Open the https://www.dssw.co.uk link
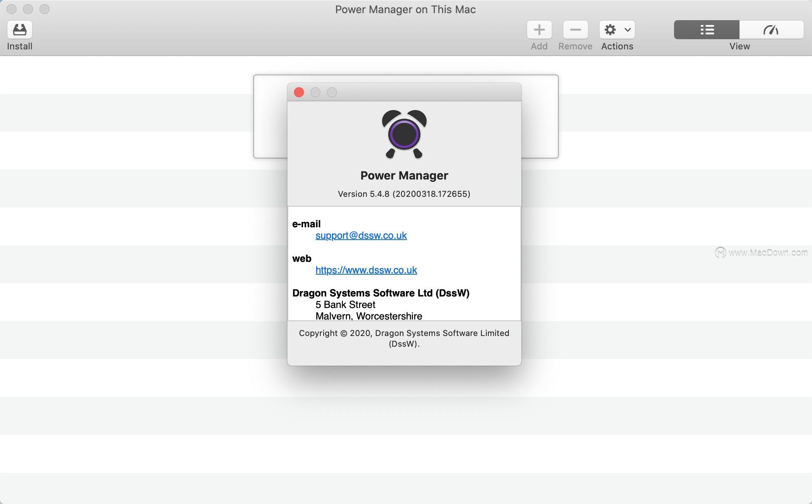This screenshot has height=504, width=812. pos(366,270)
